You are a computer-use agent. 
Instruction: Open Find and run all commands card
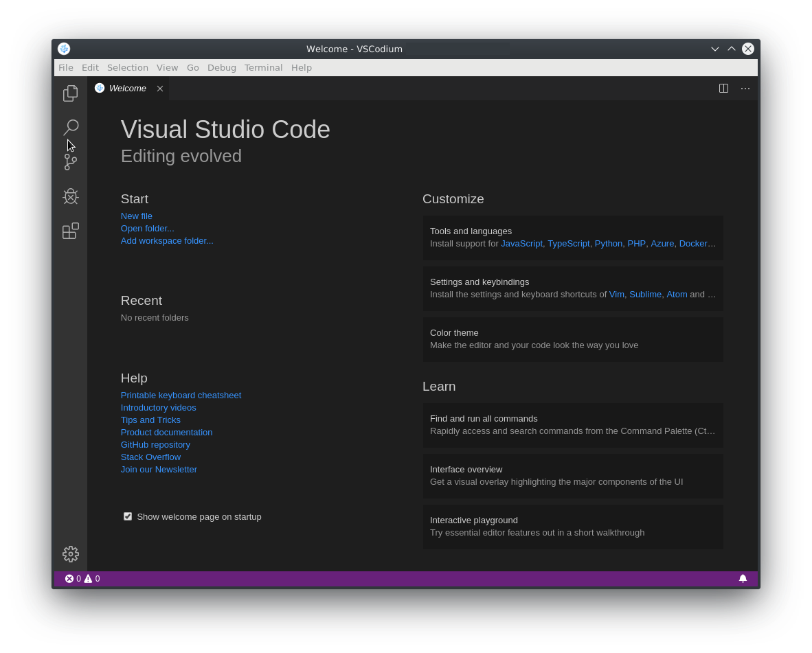click(573, 425)
